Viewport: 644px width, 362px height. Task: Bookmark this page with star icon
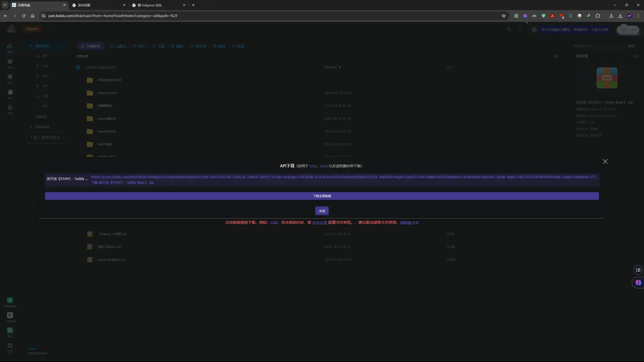pos(503,16)
